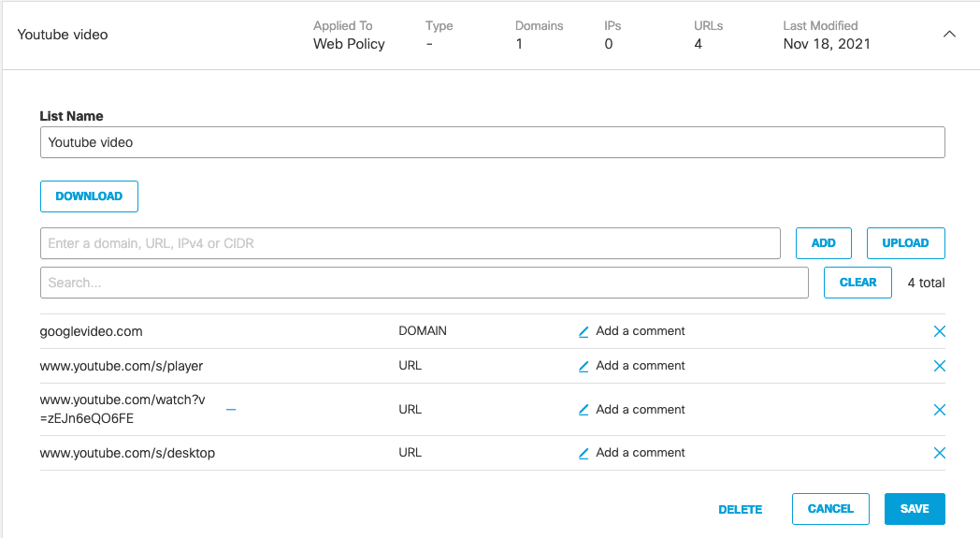The image size is (980, 538).
Task: Focus the domain, URL, IPv4 or CIDR field
Action: tap(410, 243)
